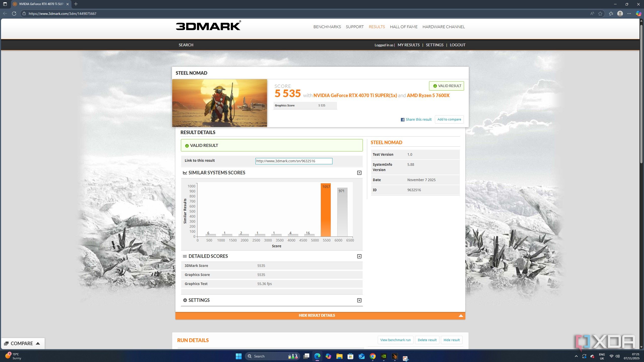The width and height of the screenshot is (644, 362).
Task: Open browser profile avatar
Action: 620,14
